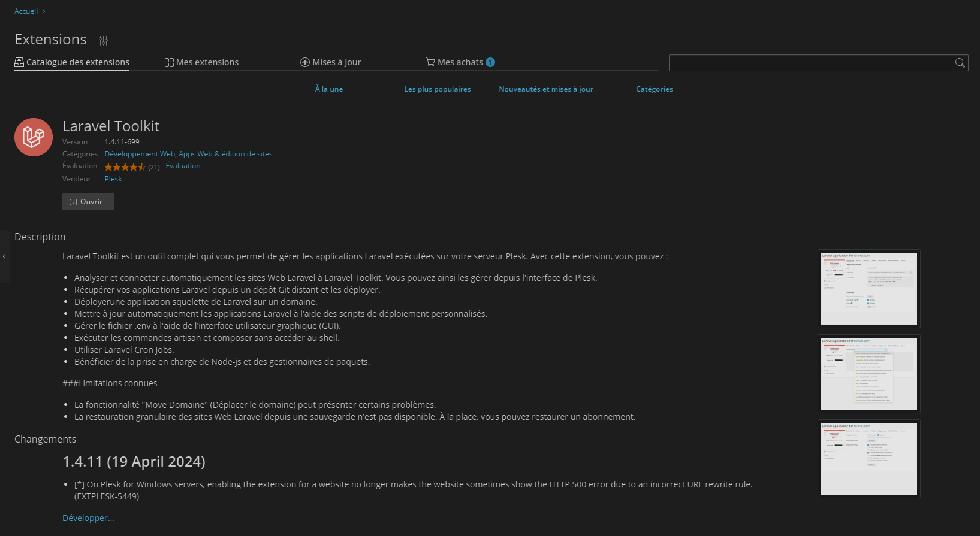Click the search magnifier icon
The height and width of the screenshot is (536, 980).
tap(960, 63)
